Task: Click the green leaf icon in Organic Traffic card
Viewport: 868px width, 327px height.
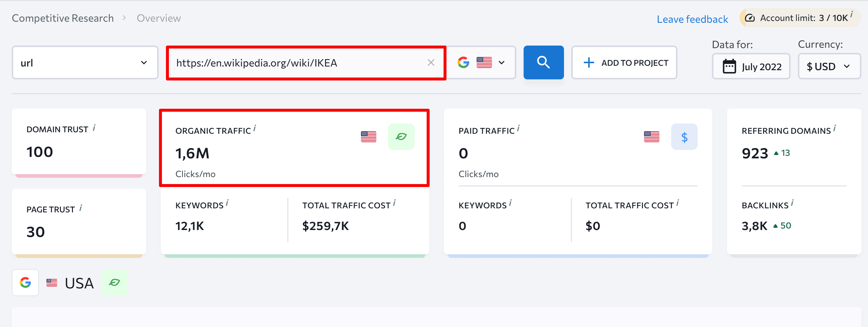Action: tap(401, 137)
